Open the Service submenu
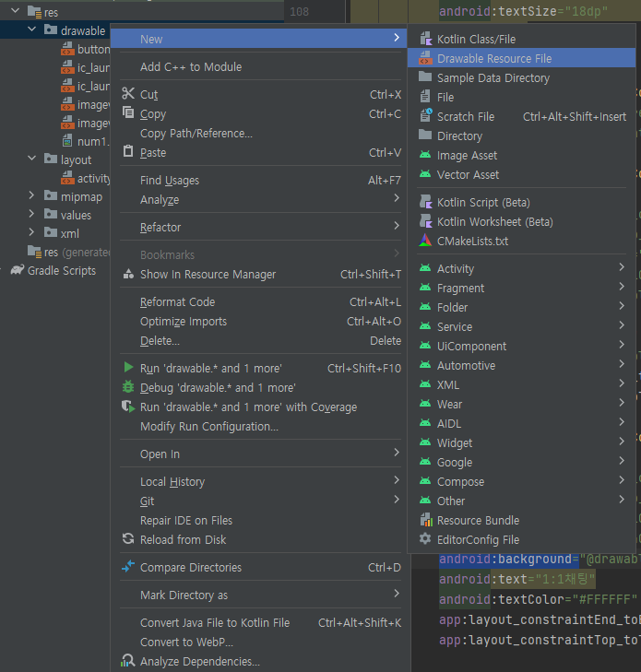641x672 pixels. click(521, 326)
